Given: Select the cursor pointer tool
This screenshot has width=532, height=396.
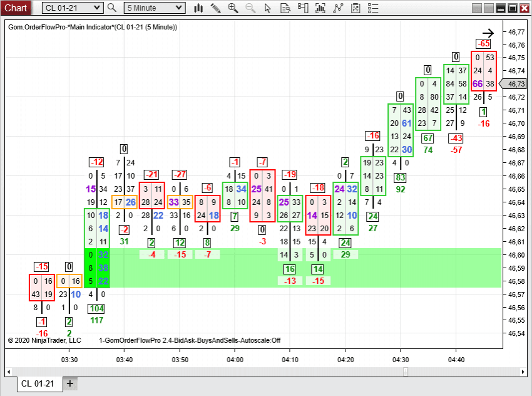Looking at the screenshot, I should tap(268, 8).
